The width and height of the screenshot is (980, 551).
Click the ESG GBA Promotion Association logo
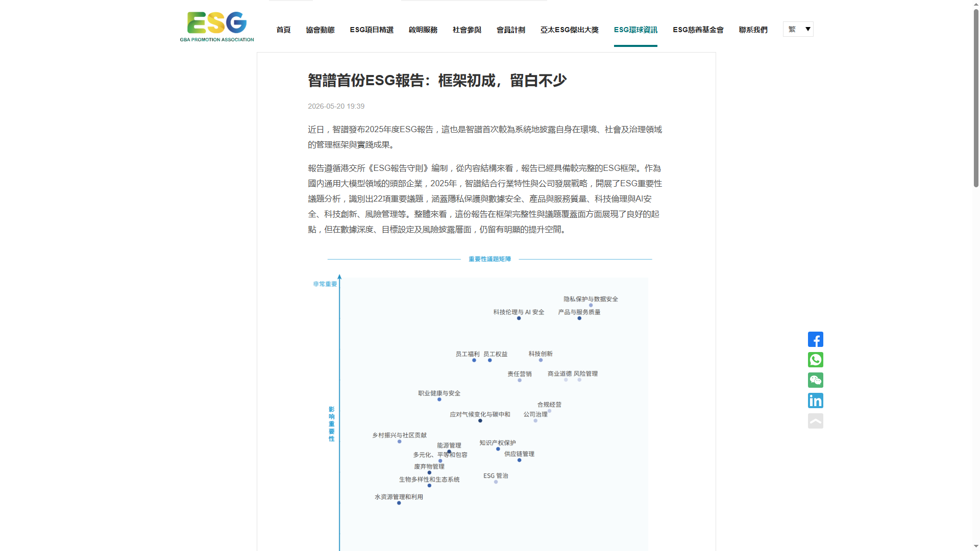(x=217, y=27)
